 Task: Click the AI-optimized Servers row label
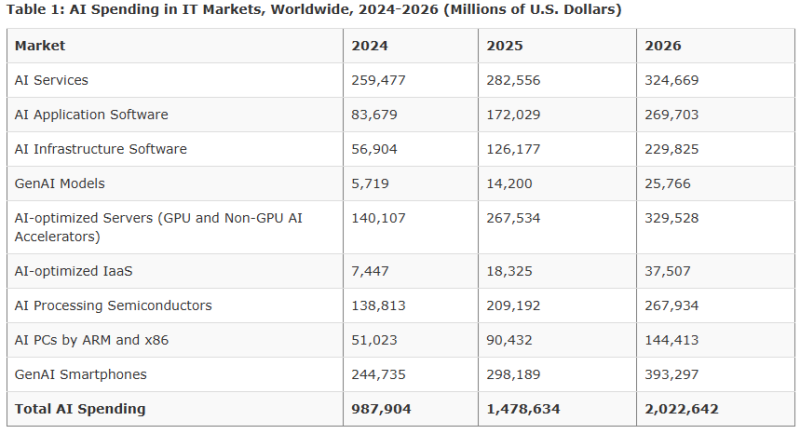159,227
